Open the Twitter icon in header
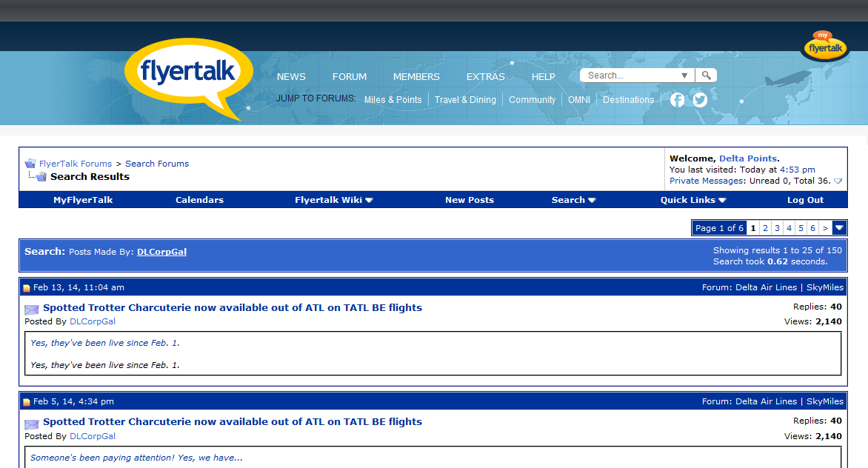 (x=700, y=100)
